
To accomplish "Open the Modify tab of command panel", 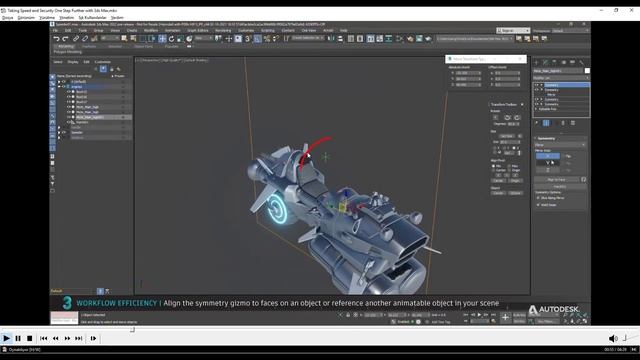I will click(545, 62).
